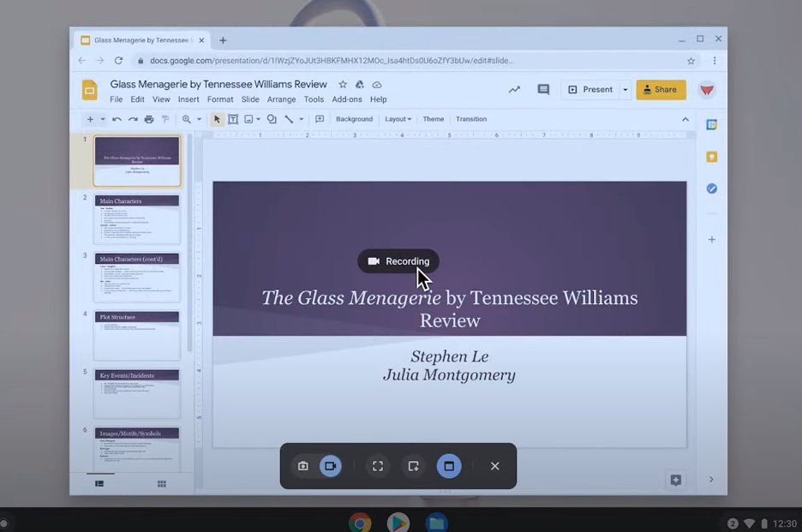Open the Insert image tool
The height and width of the screenshot is (532, 802).
(x=249, y=119)
